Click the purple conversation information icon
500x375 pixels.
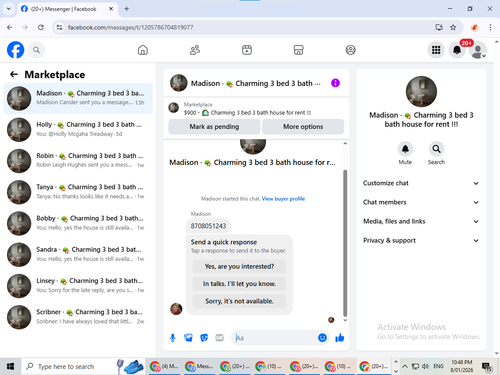pos(335,83)
